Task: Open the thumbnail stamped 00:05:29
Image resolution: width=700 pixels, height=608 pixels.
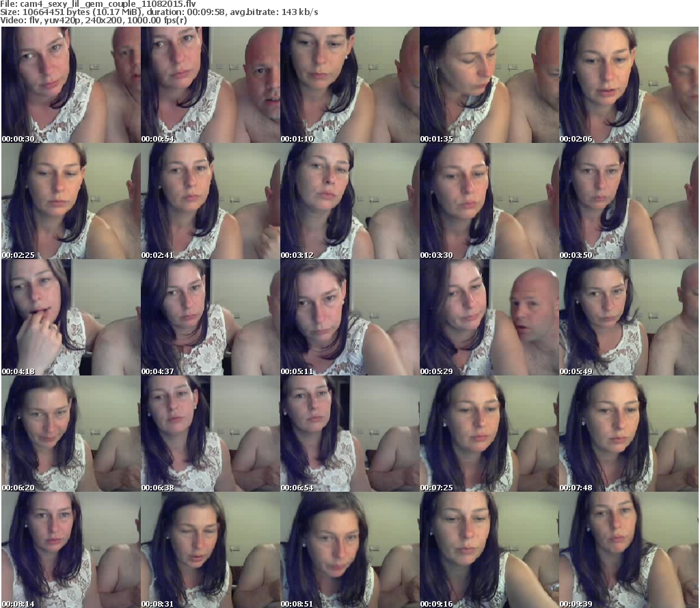Action: (489, 317)
